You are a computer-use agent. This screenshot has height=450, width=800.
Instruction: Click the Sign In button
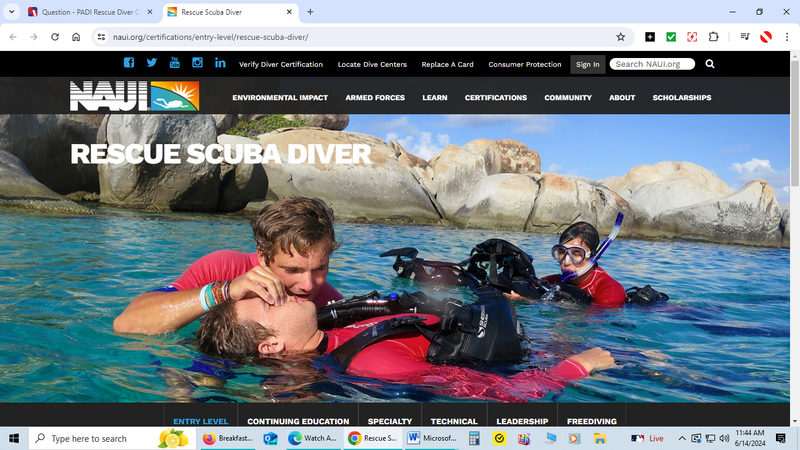click(588, 64)
